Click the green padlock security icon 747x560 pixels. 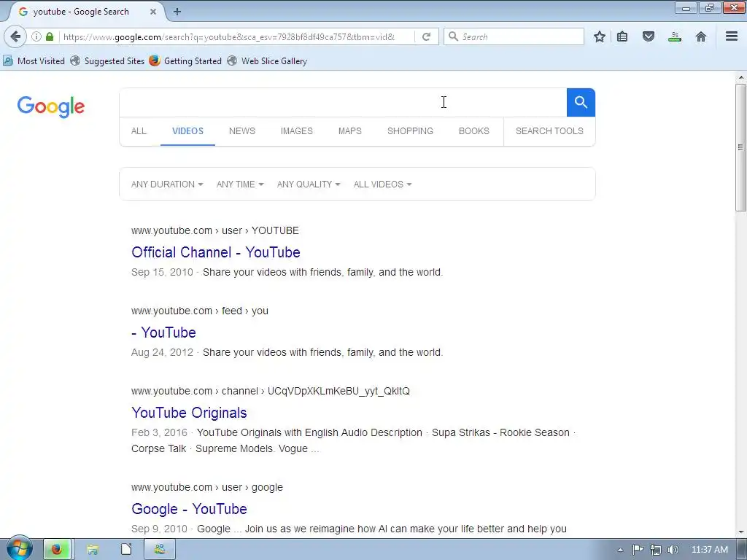50,36
